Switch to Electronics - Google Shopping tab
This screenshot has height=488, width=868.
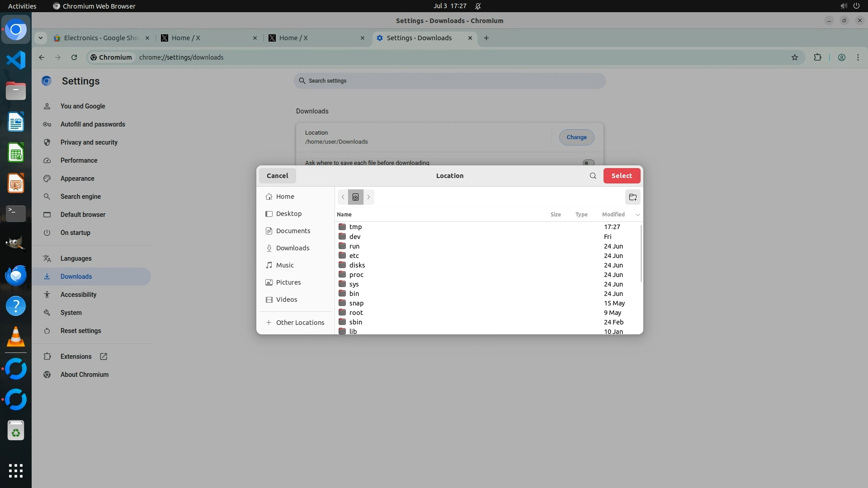100,38
